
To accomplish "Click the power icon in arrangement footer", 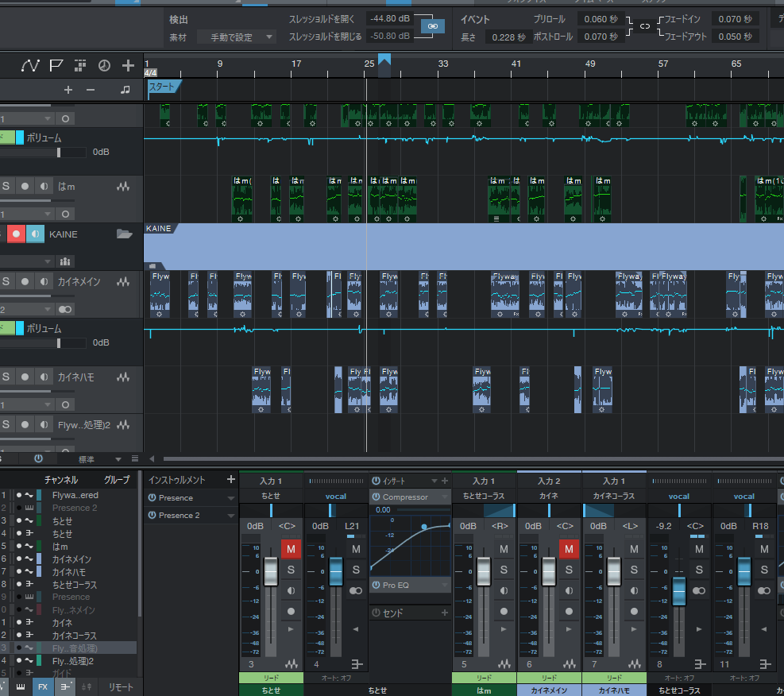I will [38, 458].
